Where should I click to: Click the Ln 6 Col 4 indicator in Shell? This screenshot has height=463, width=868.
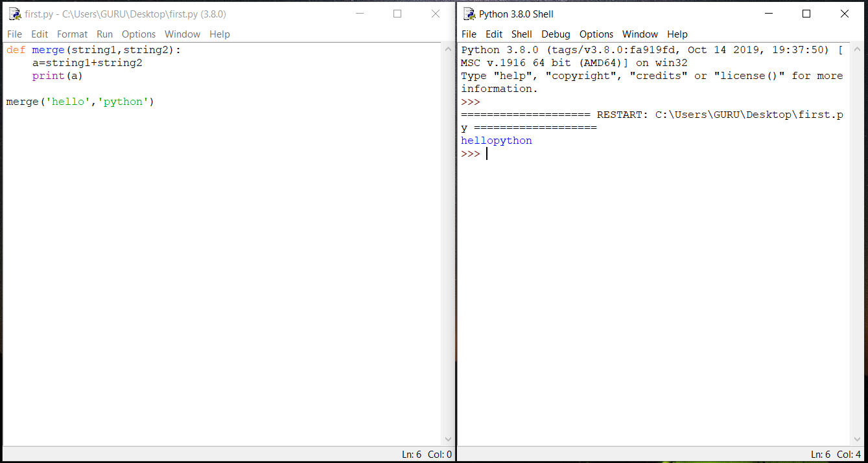836,454
